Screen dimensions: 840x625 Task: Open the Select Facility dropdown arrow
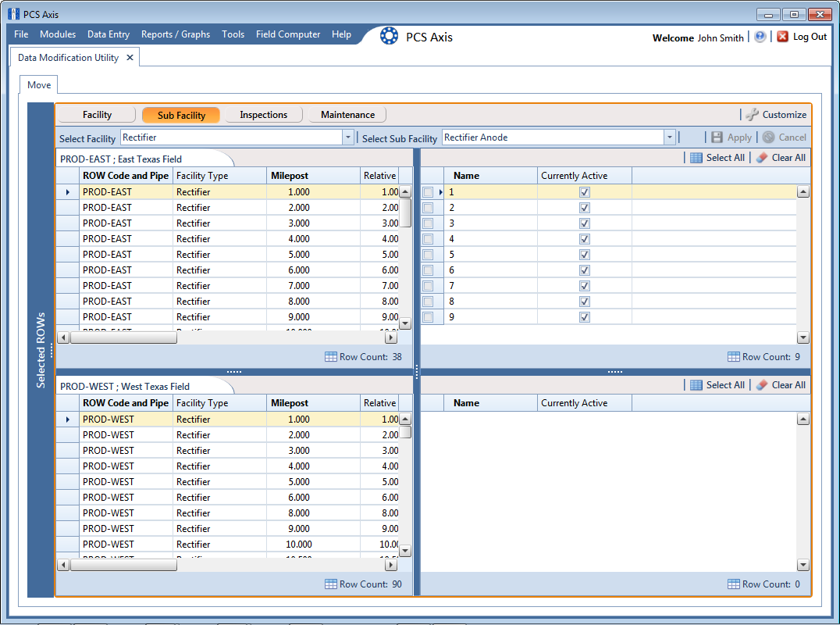(x=347, y=137)
